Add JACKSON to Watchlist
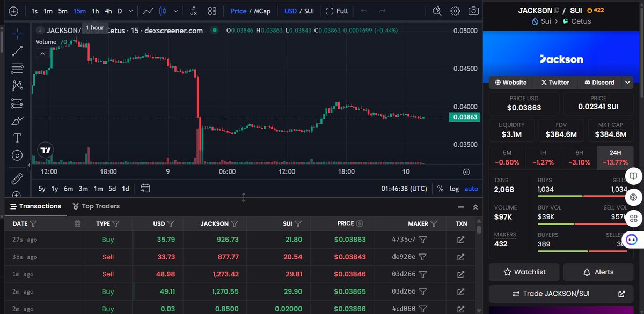The width and height of the screenshot is (644, 314). pos(524,272)
